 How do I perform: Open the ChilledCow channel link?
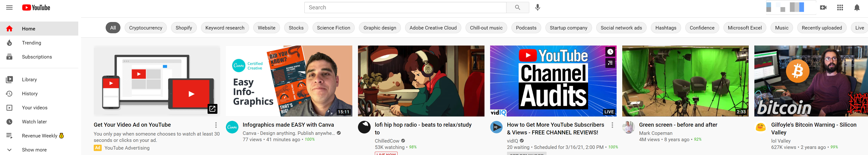point(387,141)
